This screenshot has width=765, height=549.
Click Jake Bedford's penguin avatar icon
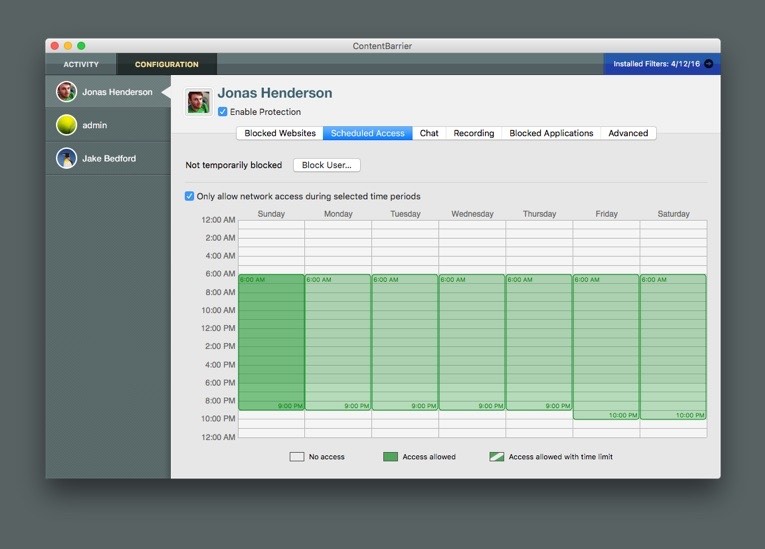pyautogui.click(x=67, y=158)
